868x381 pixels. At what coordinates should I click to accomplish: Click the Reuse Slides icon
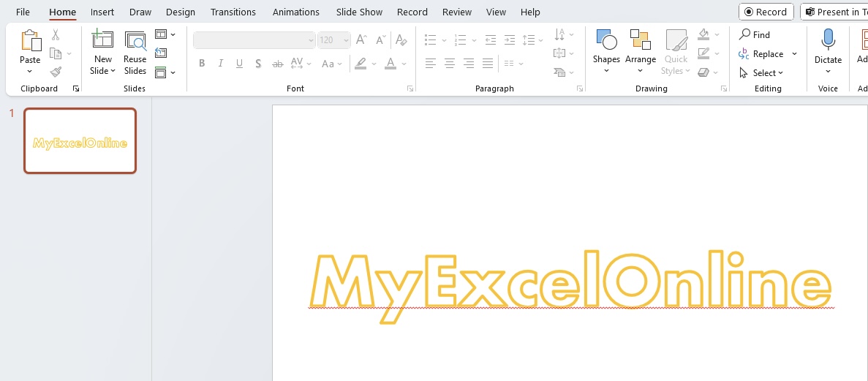click(135, 41)
